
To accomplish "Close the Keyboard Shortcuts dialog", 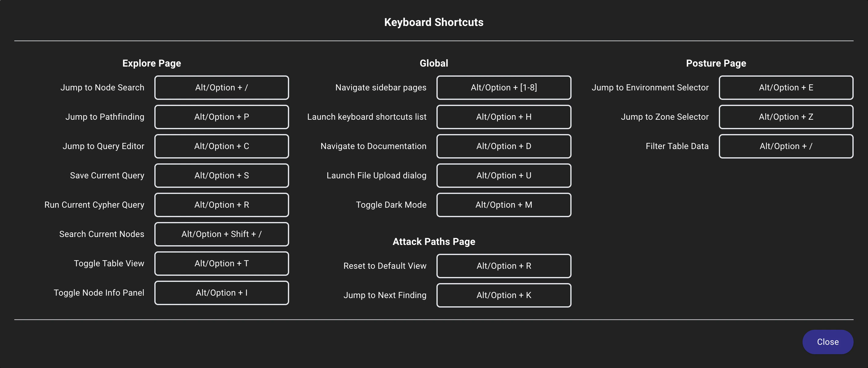I will click(828, 342).
